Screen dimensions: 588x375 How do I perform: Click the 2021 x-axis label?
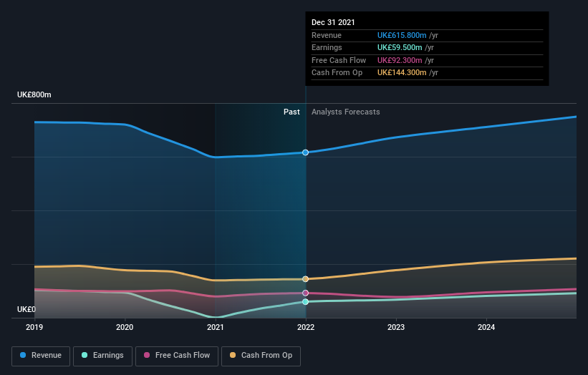coord(216,328)
